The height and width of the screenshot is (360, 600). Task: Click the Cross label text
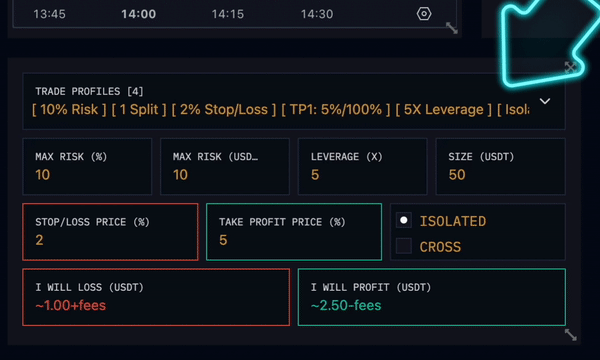coord(440,247)
